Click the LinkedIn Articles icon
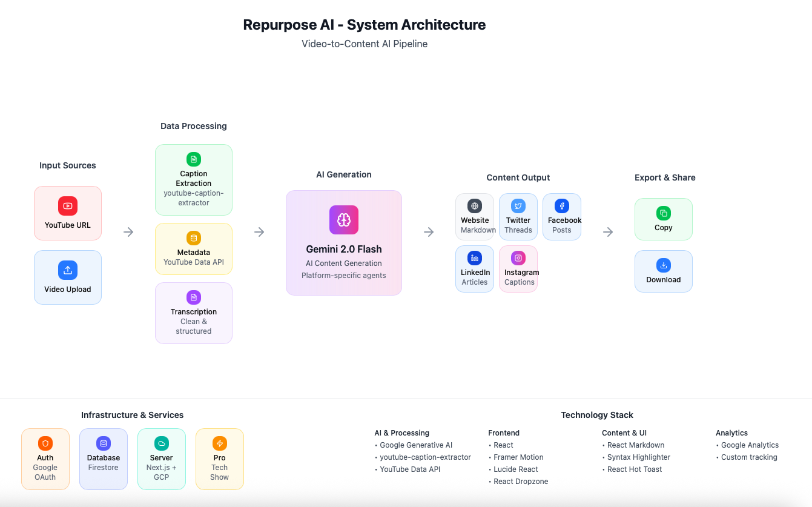The width and height of the screenshot is (812, 507). pyautogui.click(x=475, y=257)
